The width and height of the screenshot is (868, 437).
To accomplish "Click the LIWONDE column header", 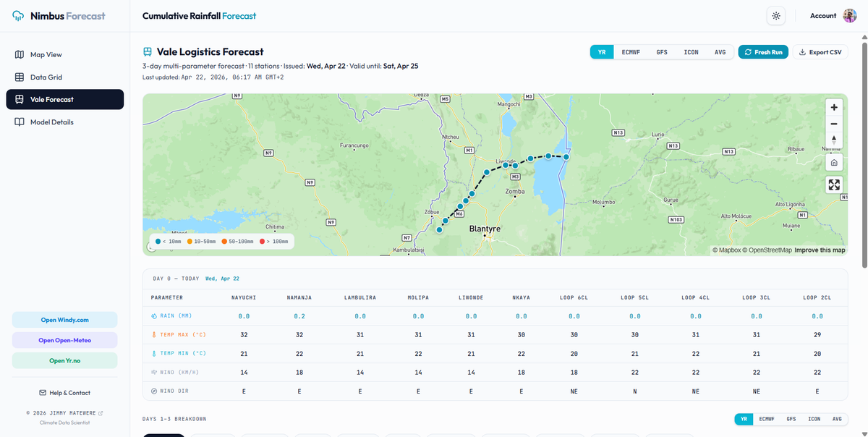I will tap(471, 297).
